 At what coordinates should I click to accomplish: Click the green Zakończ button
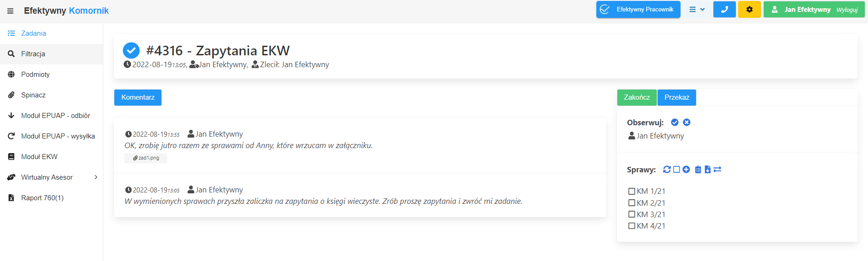tap(637, 97)
